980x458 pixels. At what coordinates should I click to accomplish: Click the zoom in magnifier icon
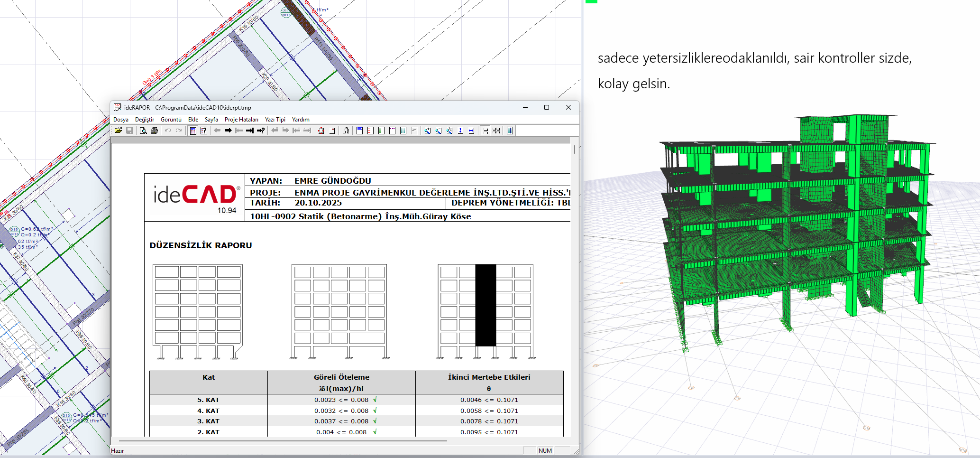tap(428, 131)
